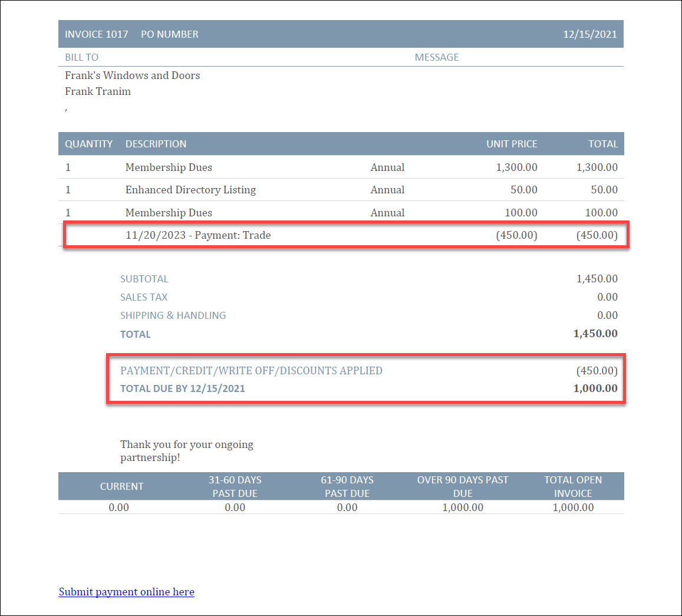Click the contact name Frank Tranim
Screen dimensions: 682x616
tap(98, 91)
